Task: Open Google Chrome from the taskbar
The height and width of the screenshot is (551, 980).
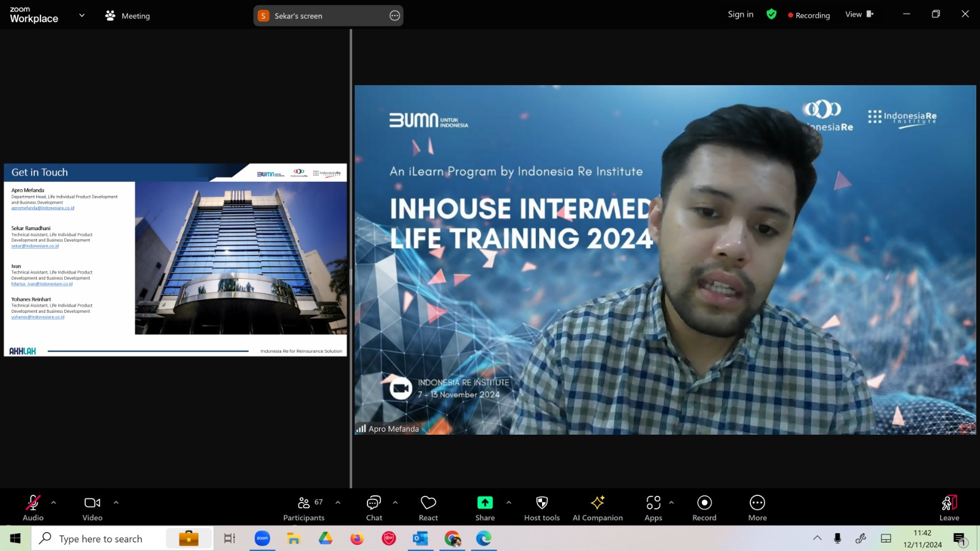Action: point(452,539)
